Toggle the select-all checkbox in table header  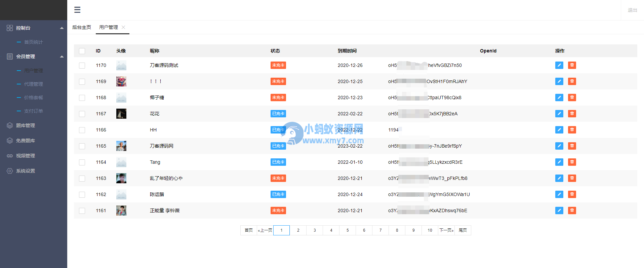click(x=82, y=51)
